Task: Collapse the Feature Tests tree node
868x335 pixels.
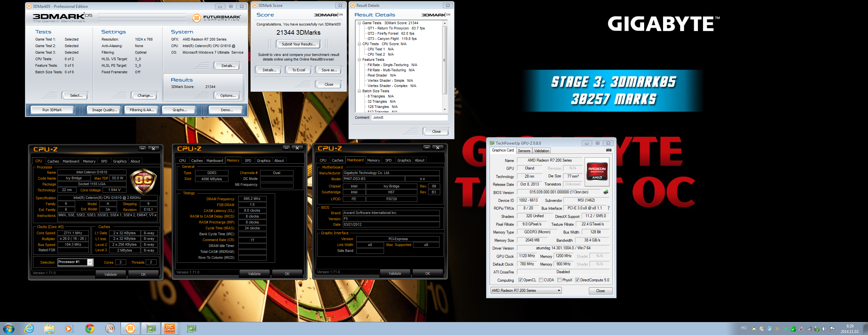Action: pyautogui.click(x=359, y=59)
